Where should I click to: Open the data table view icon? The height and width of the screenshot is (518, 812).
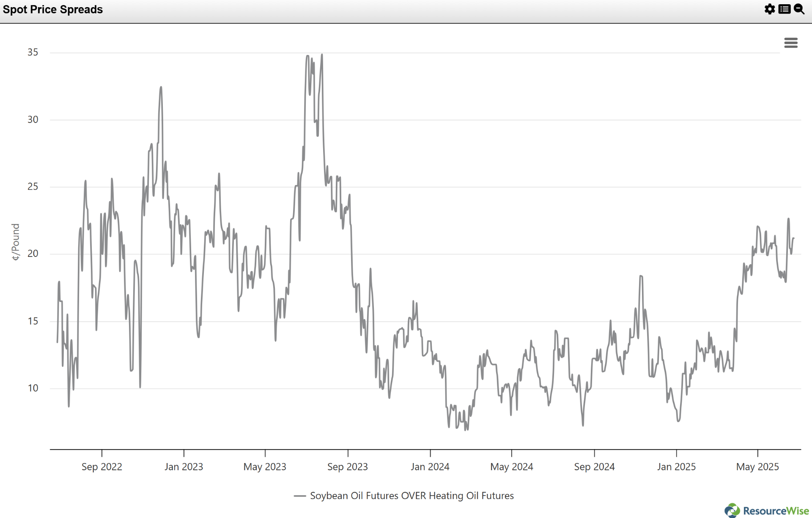(x=785, y=9)
